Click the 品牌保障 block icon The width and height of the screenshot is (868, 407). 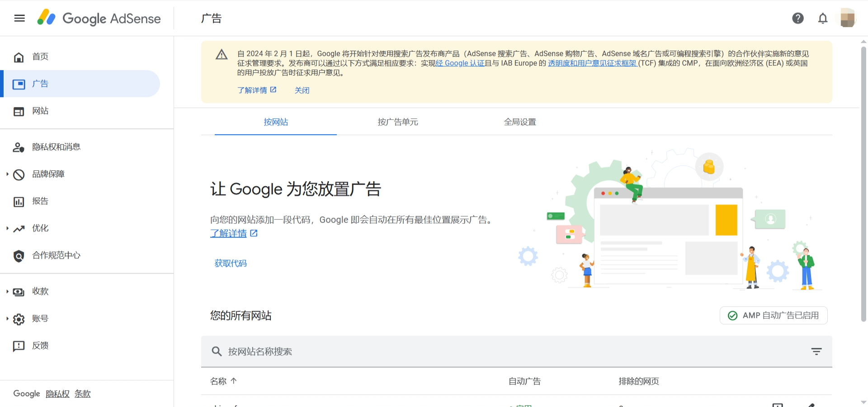pyautogui.click(x=19, y=174)
